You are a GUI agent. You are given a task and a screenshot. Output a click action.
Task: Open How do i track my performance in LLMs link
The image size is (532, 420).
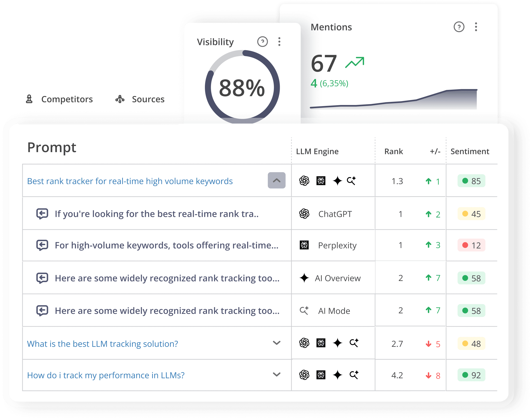pos(106,375)
